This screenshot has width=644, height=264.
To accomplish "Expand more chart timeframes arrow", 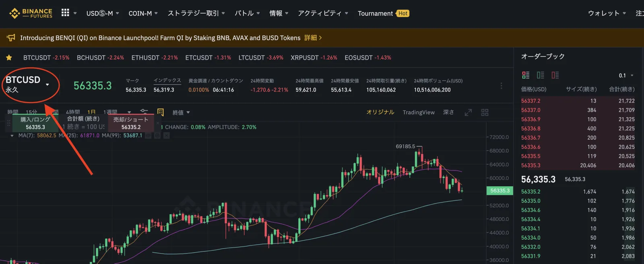I will coord(129,112).
